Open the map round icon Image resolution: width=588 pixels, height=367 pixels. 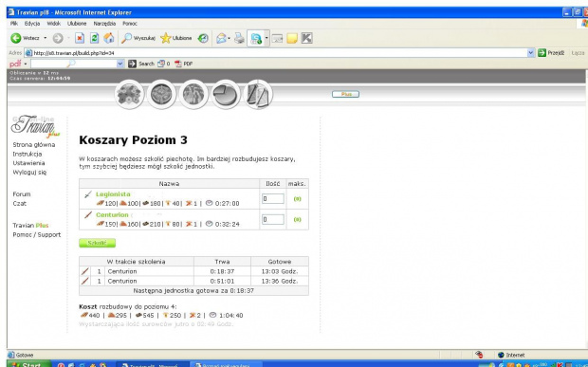tap(193, 95)
